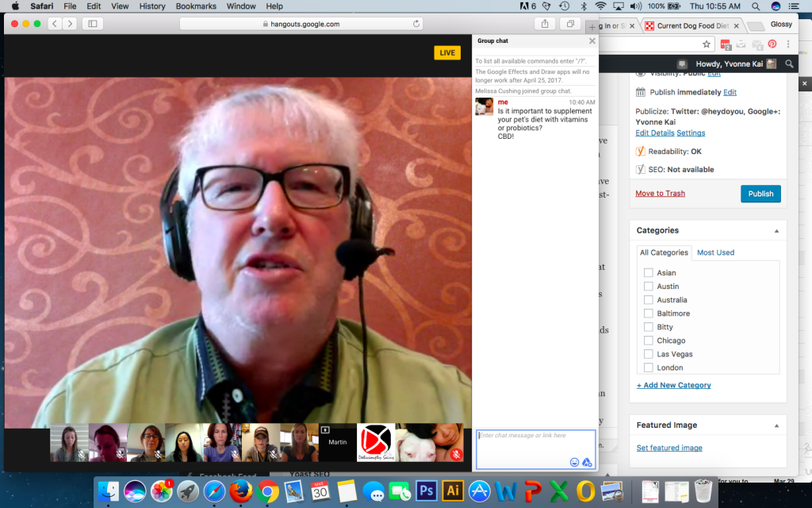
Task: Open Safari's tab overview
Action: point(570,24)
